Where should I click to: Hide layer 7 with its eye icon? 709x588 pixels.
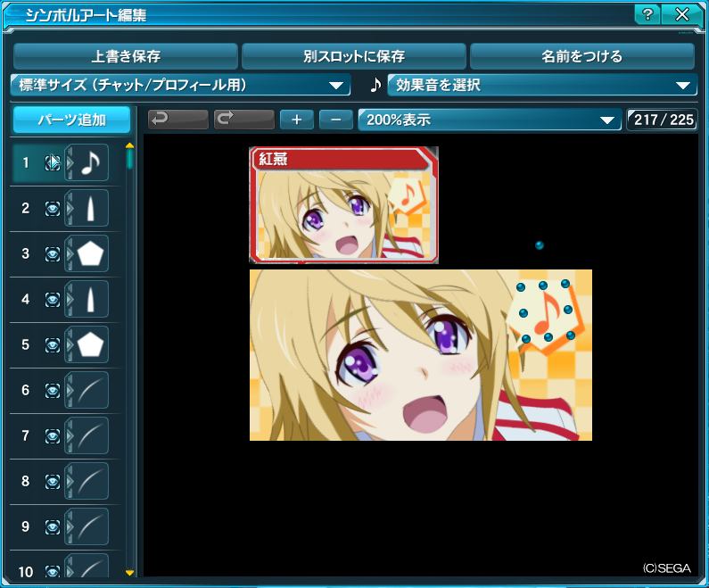pyautogui.click(x=53, y=436)
